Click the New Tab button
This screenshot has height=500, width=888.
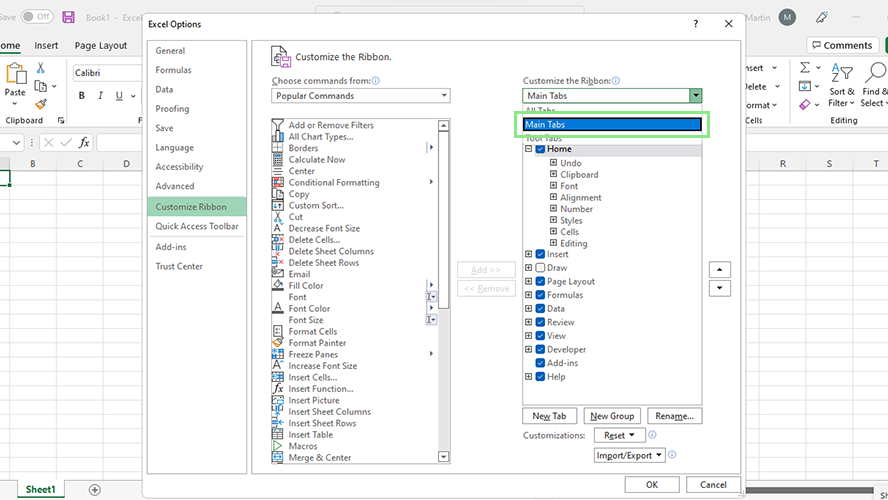pyautogui.click(x=549, y=416)
